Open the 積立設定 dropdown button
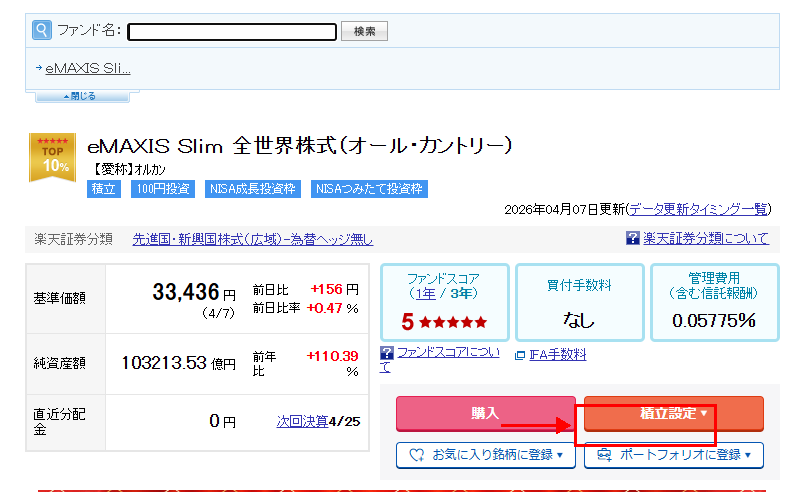Screen dimensions: 795x492 click(674, 414)
